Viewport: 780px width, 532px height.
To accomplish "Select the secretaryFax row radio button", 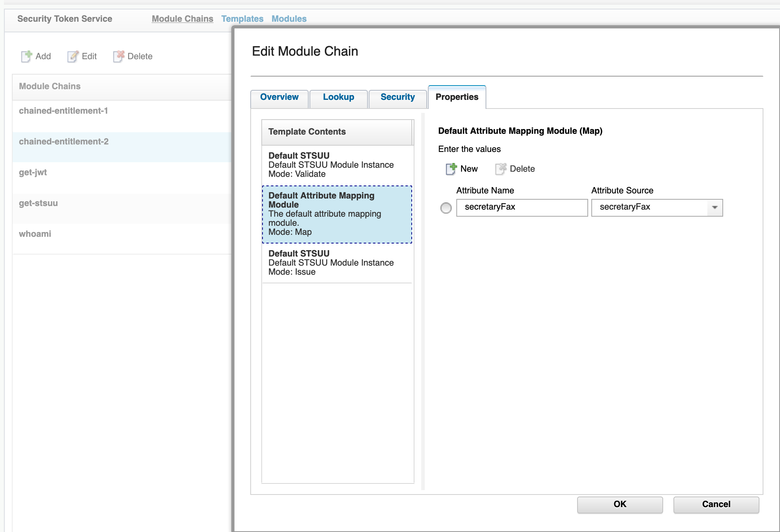I will 446,208.
